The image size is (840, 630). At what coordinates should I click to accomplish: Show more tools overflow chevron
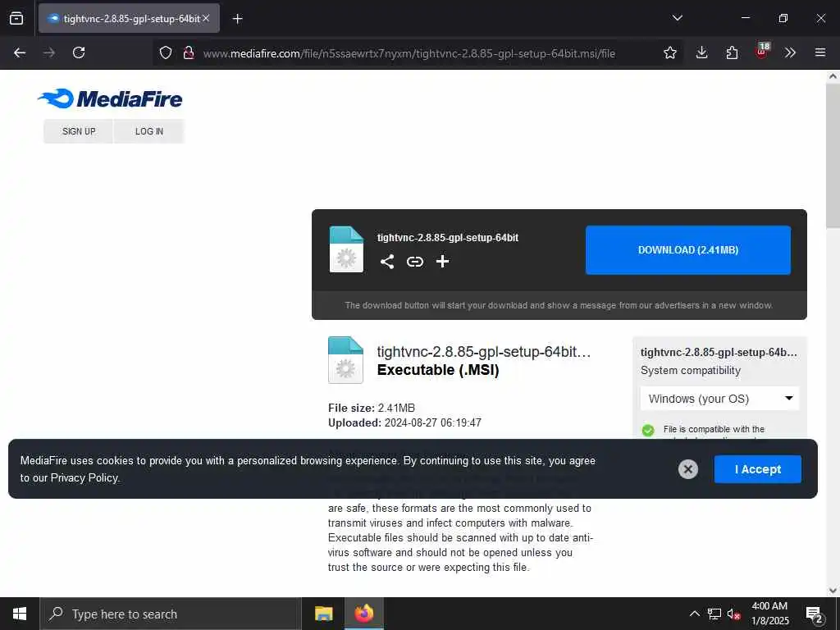[x=790, y=52]
